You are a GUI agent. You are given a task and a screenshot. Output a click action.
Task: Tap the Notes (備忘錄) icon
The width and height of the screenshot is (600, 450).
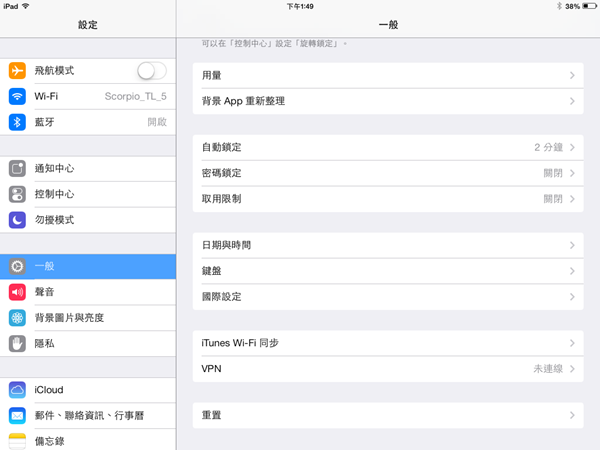[x=17, y=441]
